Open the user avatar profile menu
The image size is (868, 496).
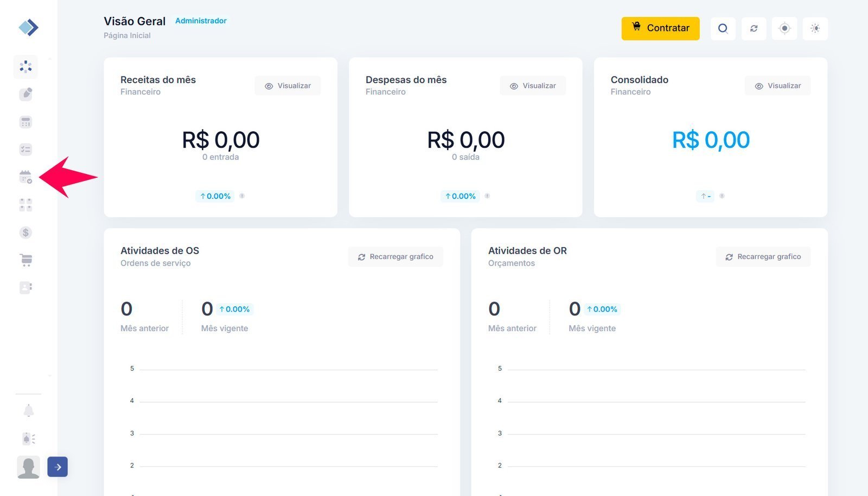pyautogui.click(x=28, y=467)
